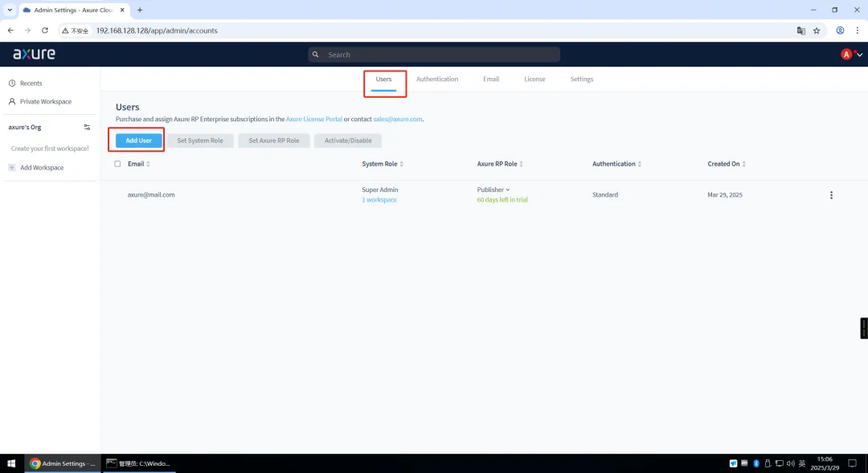Click the address bar URL
This screenshot has height=473, width=868.
coord(157,31)
